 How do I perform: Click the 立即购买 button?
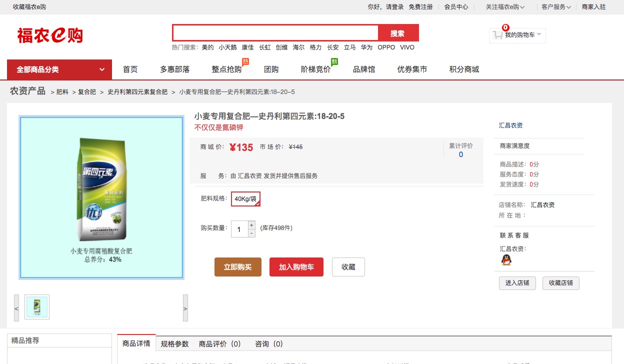click(238, 267)
